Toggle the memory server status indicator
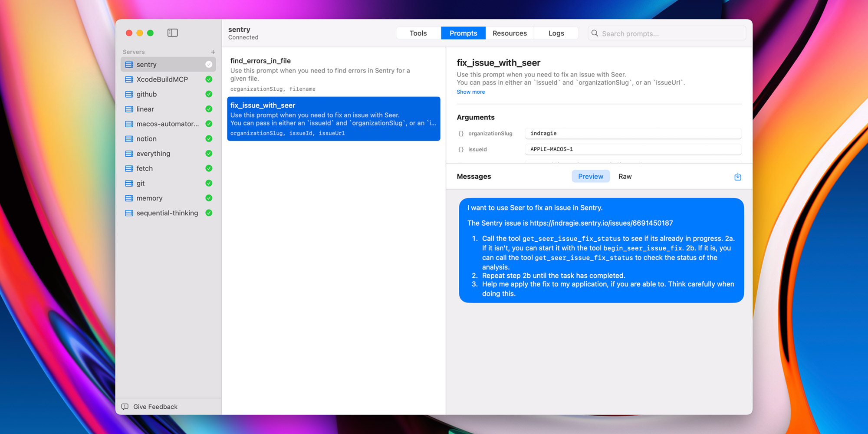This screenshot has width=868, height=434. [209, 198]
